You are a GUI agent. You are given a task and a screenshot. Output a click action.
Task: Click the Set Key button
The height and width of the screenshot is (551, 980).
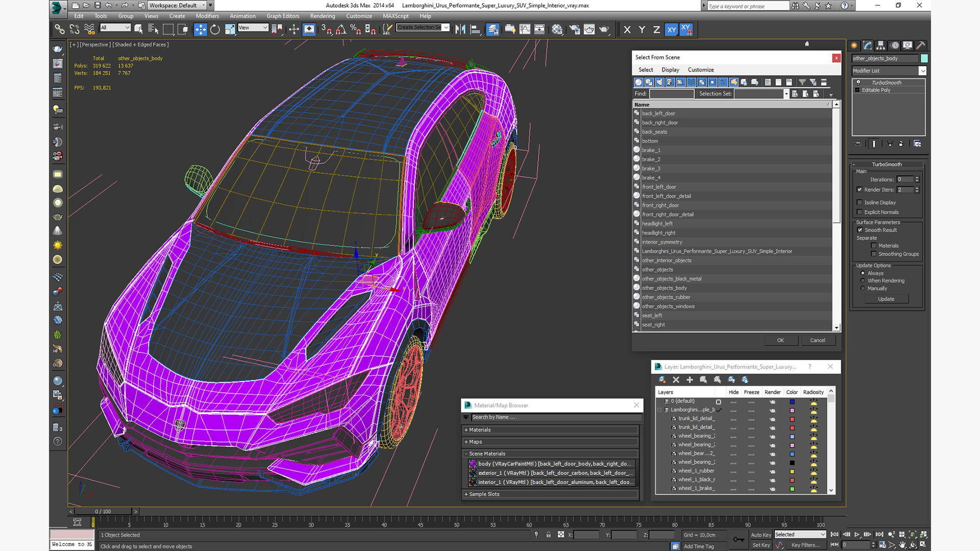point(761,545)
